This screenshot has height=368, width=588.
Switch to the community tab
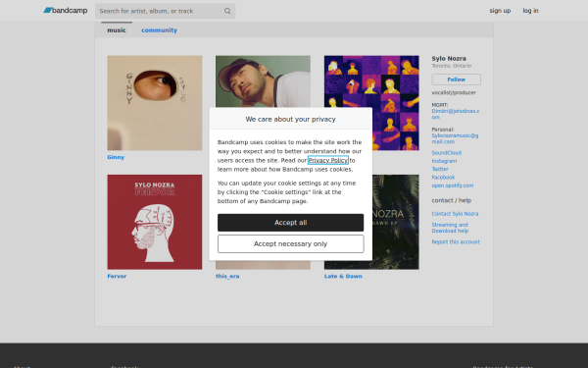pyautogui.click(x=159, y=30)
